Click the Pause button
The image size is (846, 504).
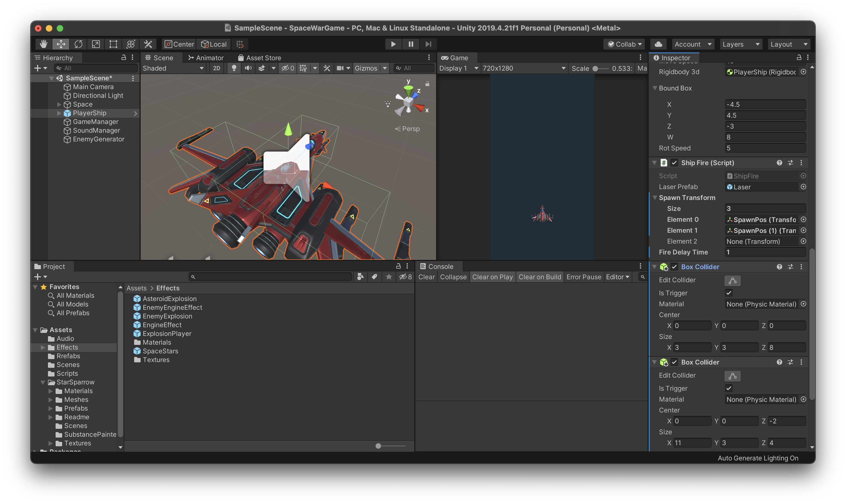click(411, 44)
